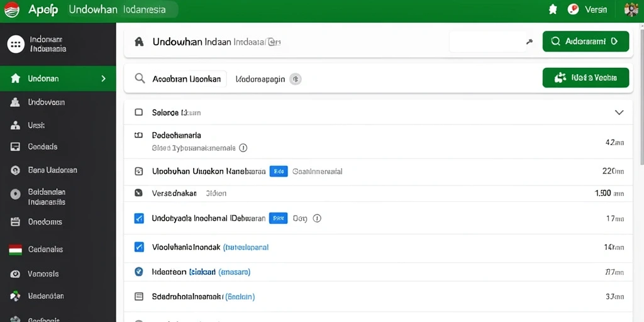
Task: Click the list icon beside Onodoms
Action: (x=15, y=222)
